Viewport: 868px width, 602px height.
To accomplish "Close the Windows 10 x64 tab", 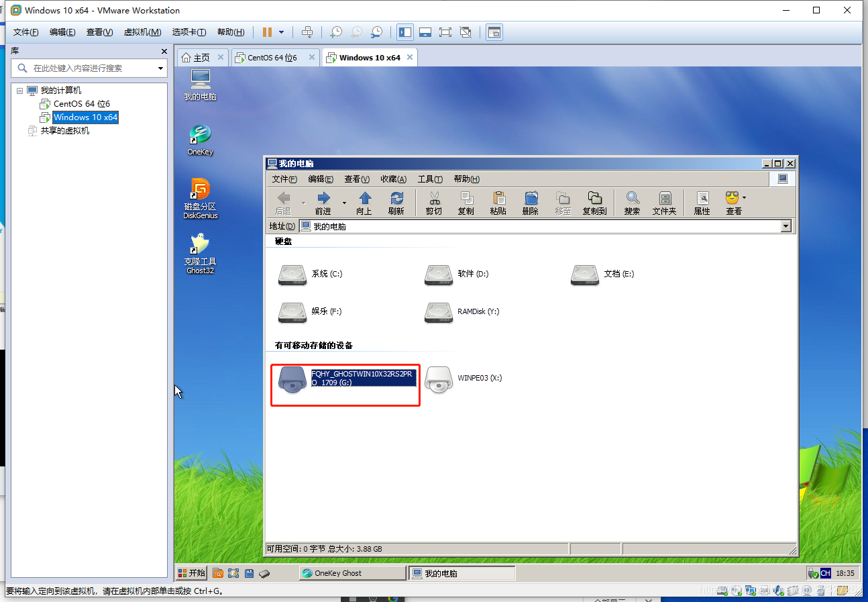I will (409, 58).
